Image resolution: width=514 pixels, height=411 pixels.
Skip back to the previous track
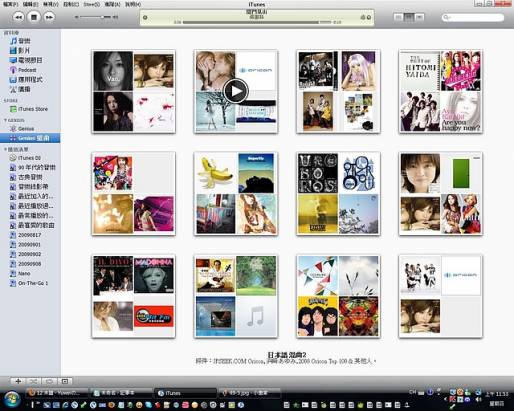[18, 17]
